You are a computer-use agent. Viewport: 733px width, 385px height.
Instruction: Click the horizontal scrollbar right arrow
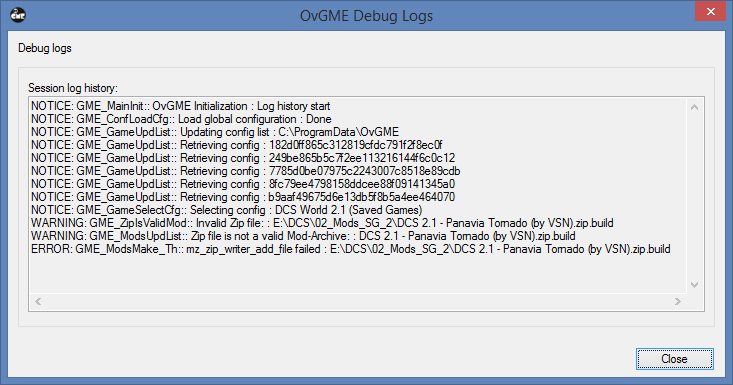click(x=678, y=301)
